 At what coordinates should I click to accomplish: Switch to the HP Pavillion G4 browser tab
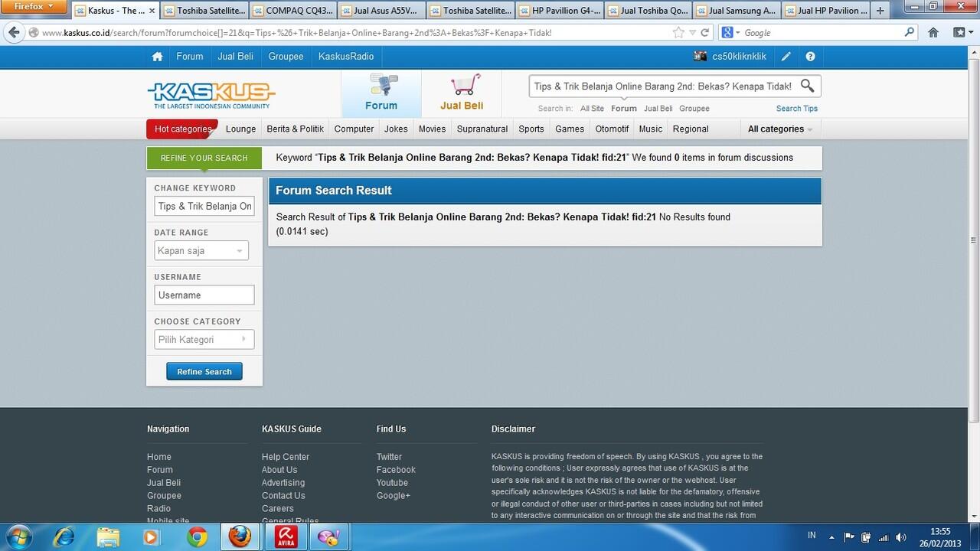tap(559, 11)
